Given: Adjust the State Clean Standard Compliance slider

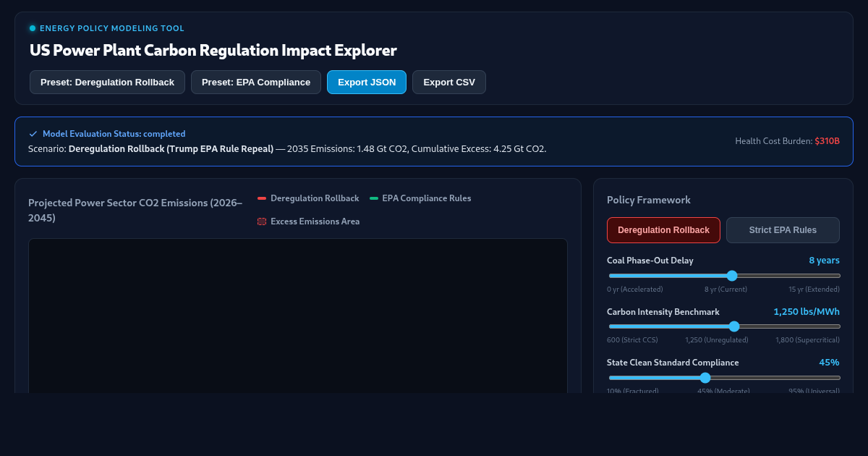Looking at the screenshot, I should point(724,378).
